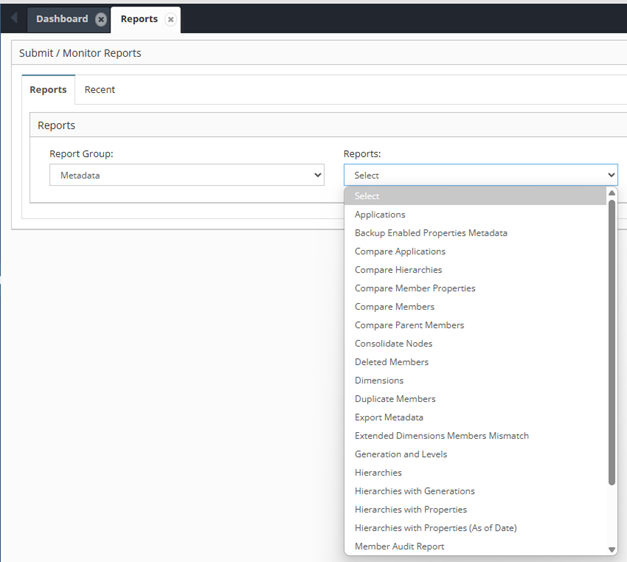Image resolution: width=627 pixels, height=562 pixels.
Task: Close the Dashboard tab with its x icon
Action: [101, 19]
